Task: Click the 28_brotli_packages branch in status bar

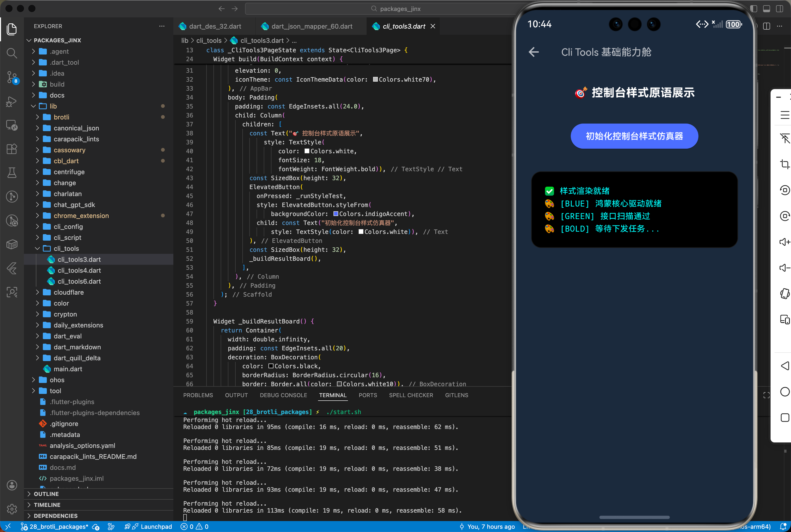Action: [58, 527]
